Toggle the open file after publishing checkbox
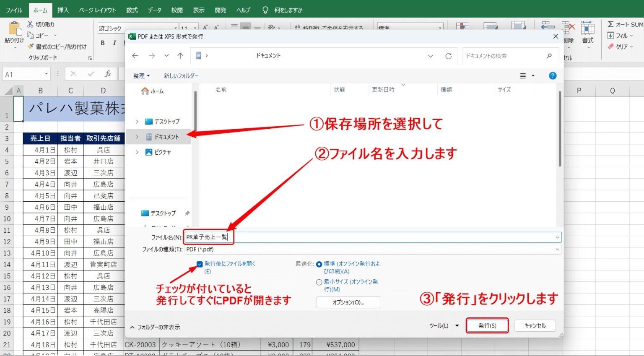This screenshot has height=356, width=644. (x=200, y=264)
